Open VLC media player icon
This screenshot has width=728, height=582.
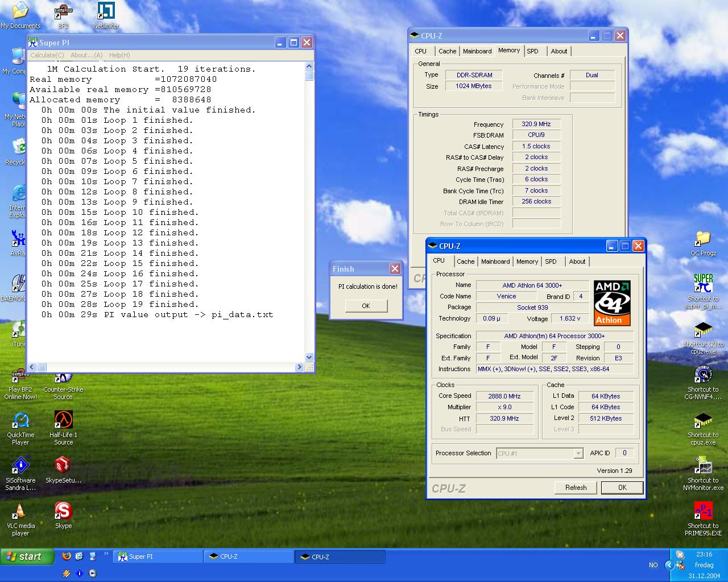(x=20, y=519)
